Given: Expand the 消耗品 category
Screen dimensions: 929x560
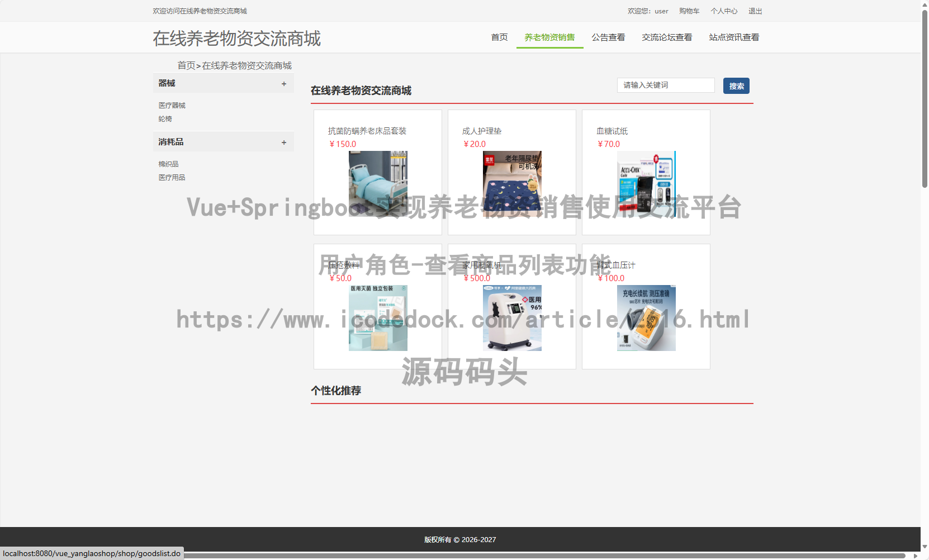Looking at the screenshot, I should tap(284, 141).
